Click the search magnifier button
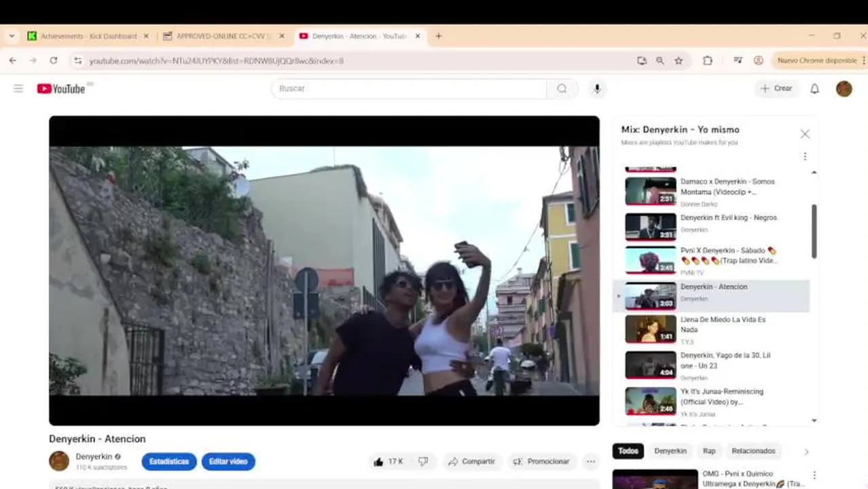This screenshot has width=868, height=489. pyautogui.click(x=562, y=88)
